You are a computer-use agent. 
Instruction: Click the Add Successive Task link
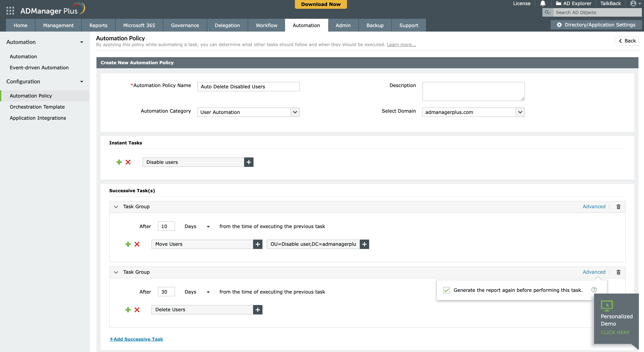coord(136,339)
